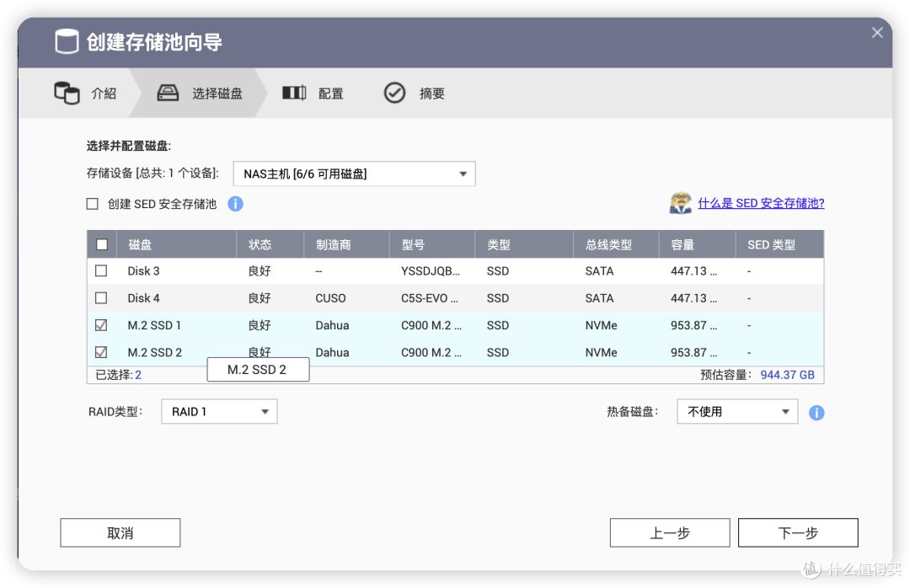Select the M.2 SSD 1 row name
Screen dimensions: 910x588
click(154, 326)
